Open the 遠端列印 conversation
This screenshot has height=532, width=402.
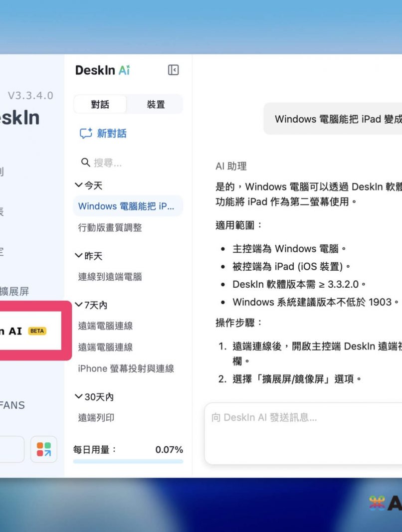96,418
